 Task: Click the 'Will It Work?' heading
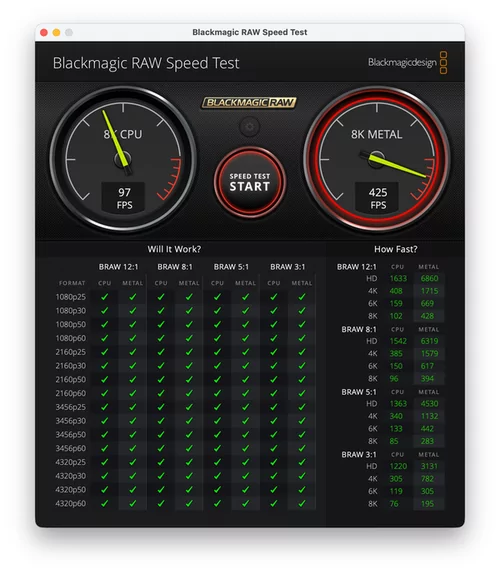coord(174,249)
